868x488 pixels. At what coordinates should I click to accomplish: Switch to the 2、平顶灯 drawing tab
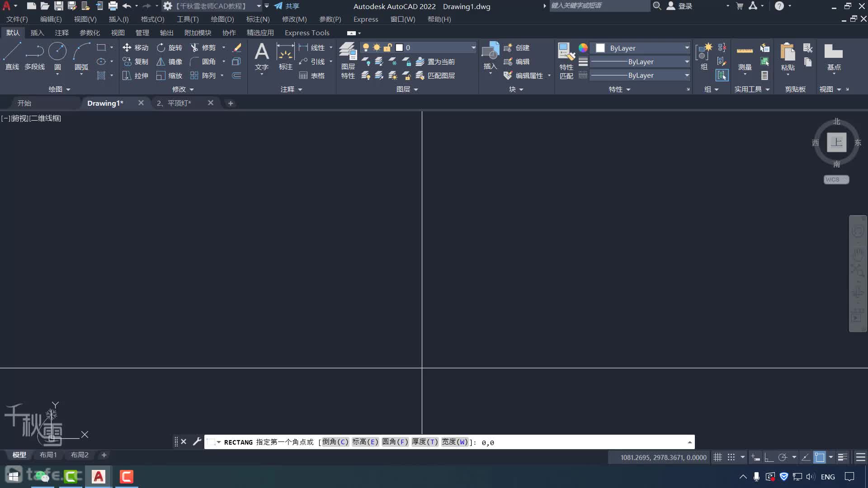tap(174, 103)
